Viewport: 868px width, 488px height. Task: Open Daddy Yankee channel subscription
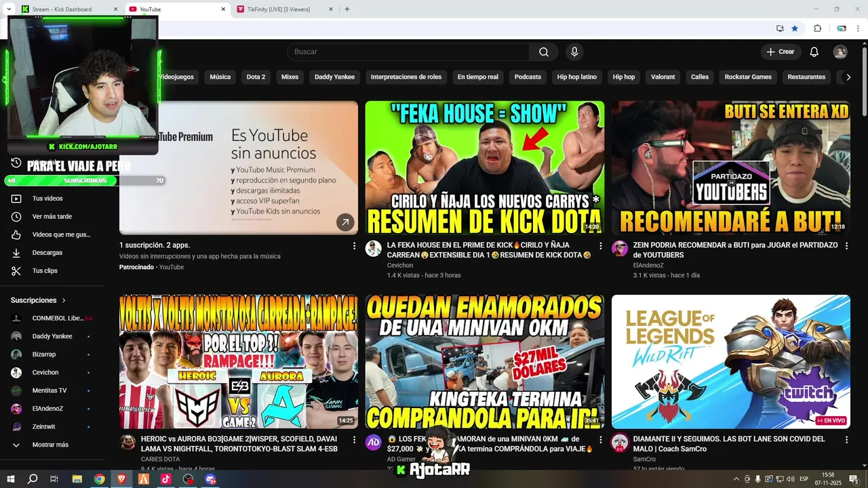(x=52, y=336)
